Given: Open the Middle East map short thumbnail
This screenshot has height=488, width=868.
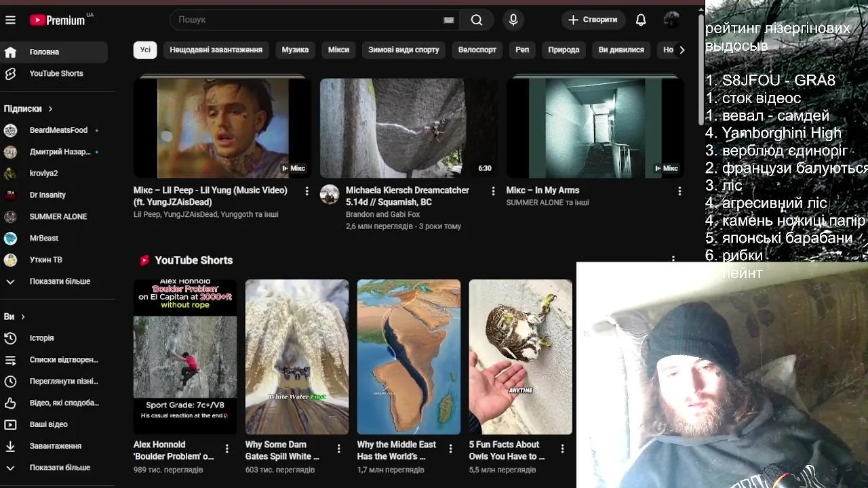Looking at the screenshot, I should click(409, 357).
